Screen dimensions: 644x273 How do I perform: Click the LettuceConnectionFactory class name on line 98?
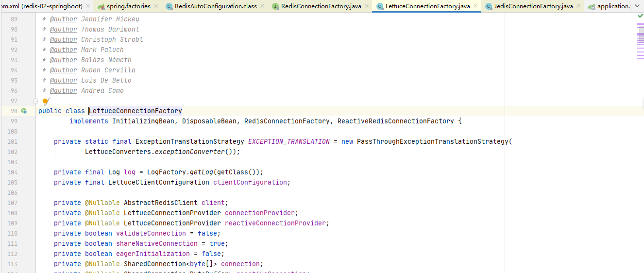pyautogui.click(x=136, y=111)
